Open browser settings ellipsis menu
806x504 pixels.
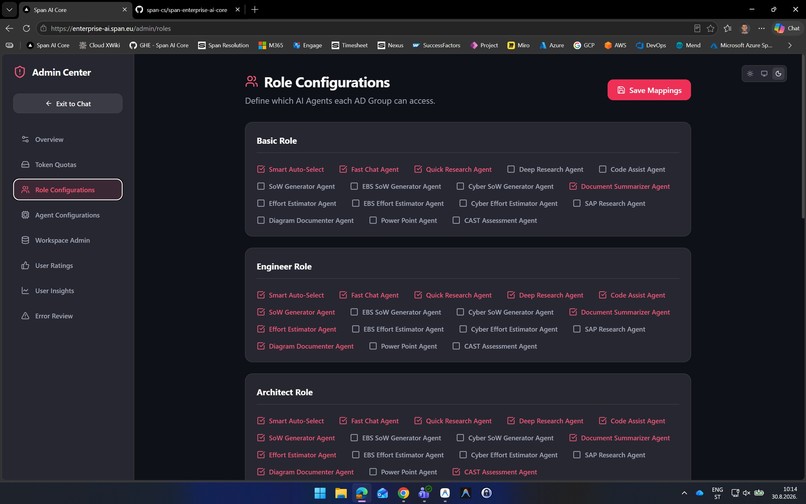(x=761, y=28)
